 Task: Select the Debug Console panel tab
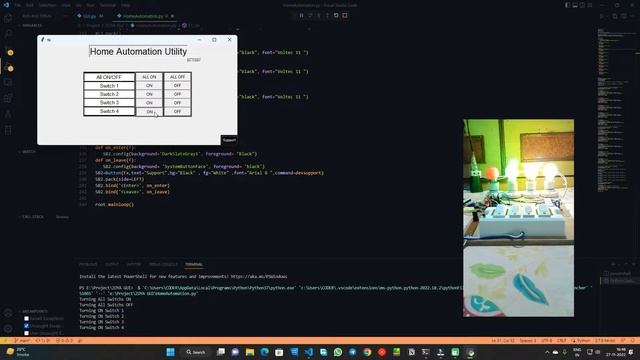point(163,264)
